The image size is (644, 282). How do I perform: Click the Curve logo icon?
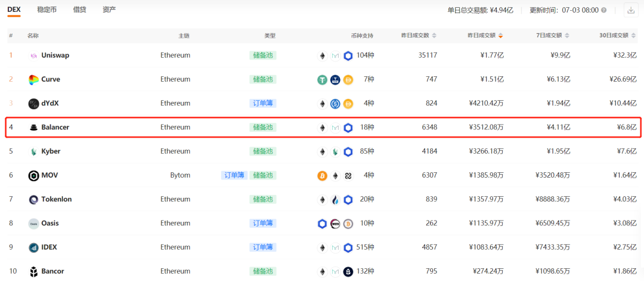point(33,80)
